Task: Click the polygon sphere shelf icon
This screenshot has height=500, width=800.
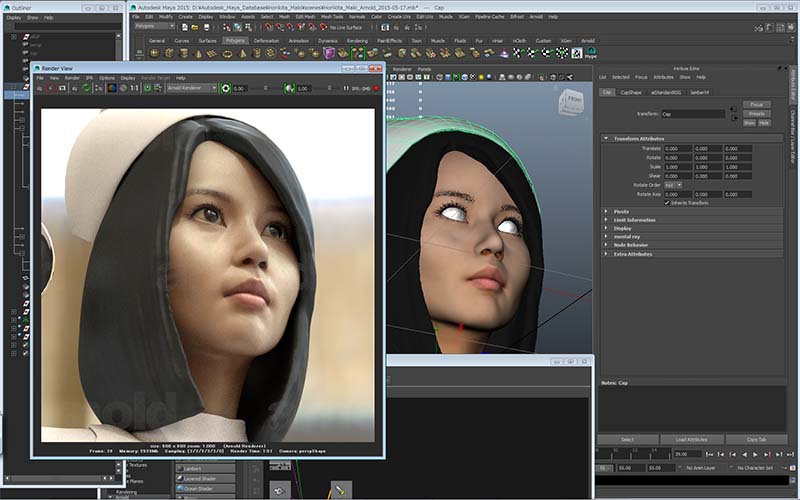Action: [x=155, y=53]
